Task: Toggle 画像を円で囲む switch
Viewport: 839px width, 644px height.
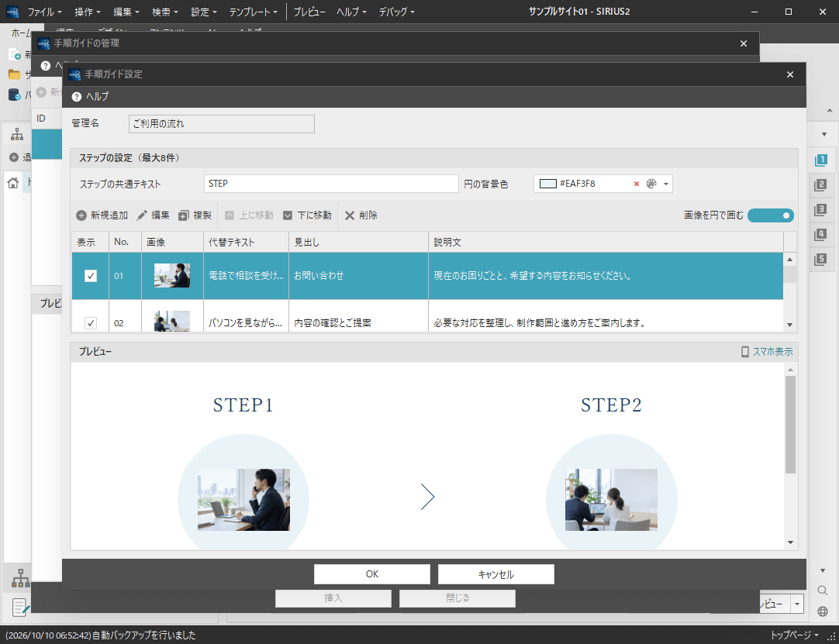Action: click(x=771, y=215)
